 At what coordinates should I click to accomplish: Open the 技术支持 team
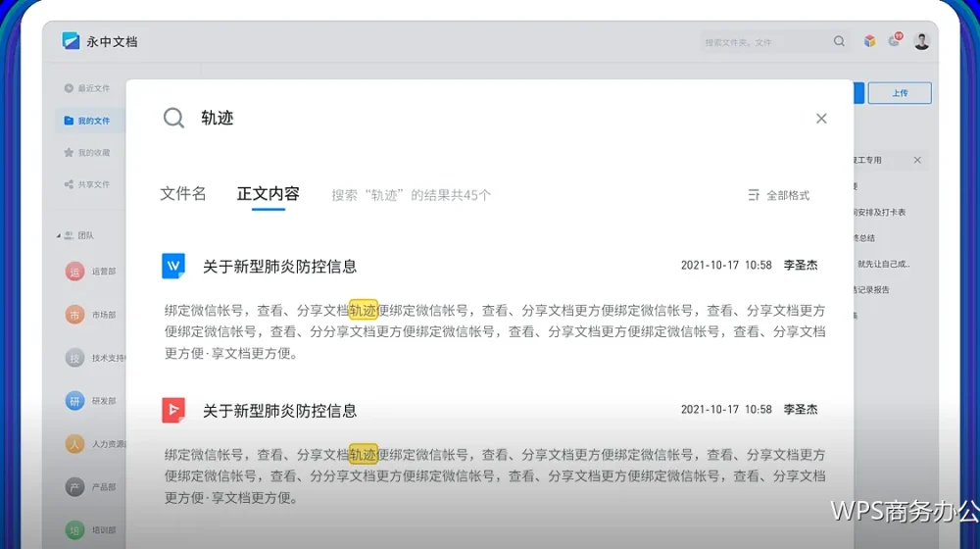(x=95, y=358)
